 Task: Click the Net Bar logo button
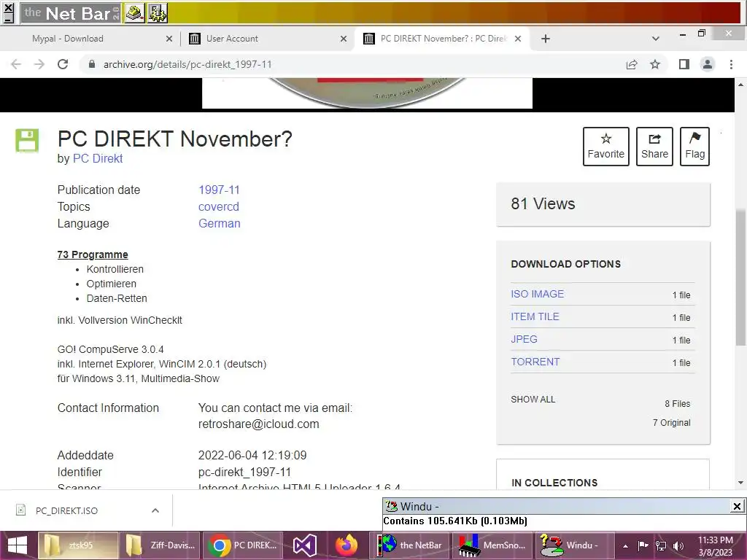(x=71, y=13)
